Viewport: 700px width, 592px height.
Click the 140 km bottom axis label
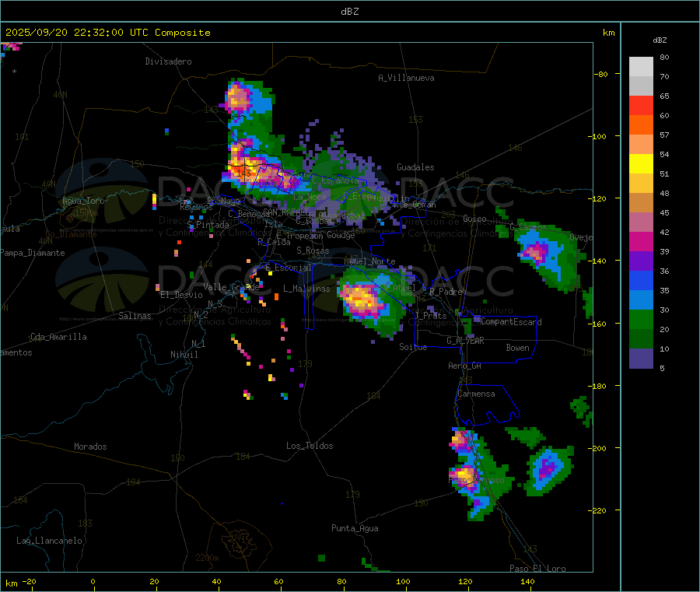[x=527, y=581]
